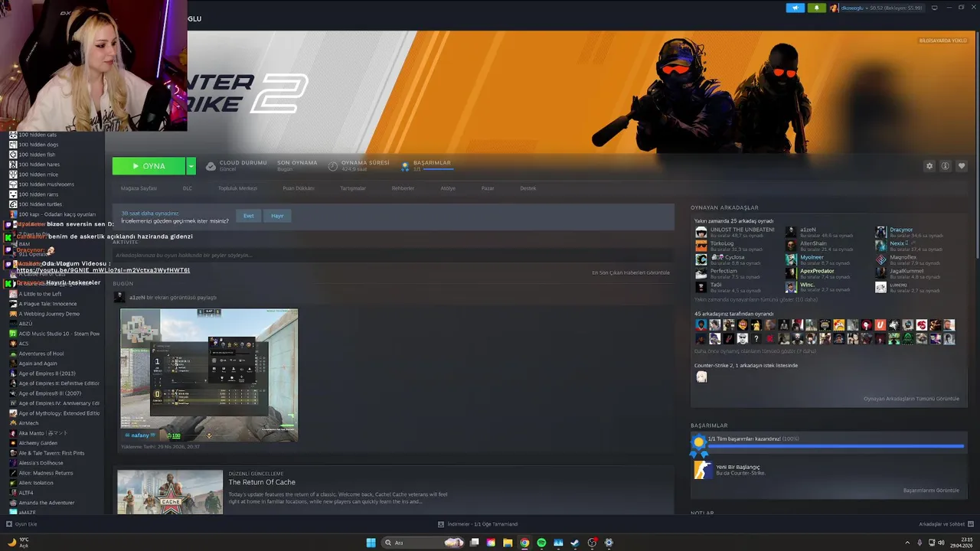This screenshot has height=551, width=980.
Task: Open File Explorer from the taskbar
Action: [x=508, y=543]
